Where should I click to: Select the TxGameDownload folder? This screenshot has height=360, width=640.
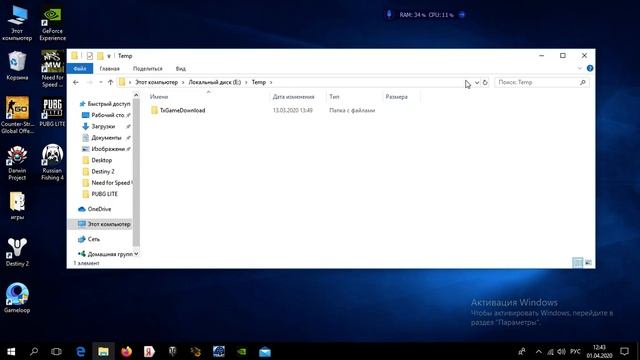(182, 110)
